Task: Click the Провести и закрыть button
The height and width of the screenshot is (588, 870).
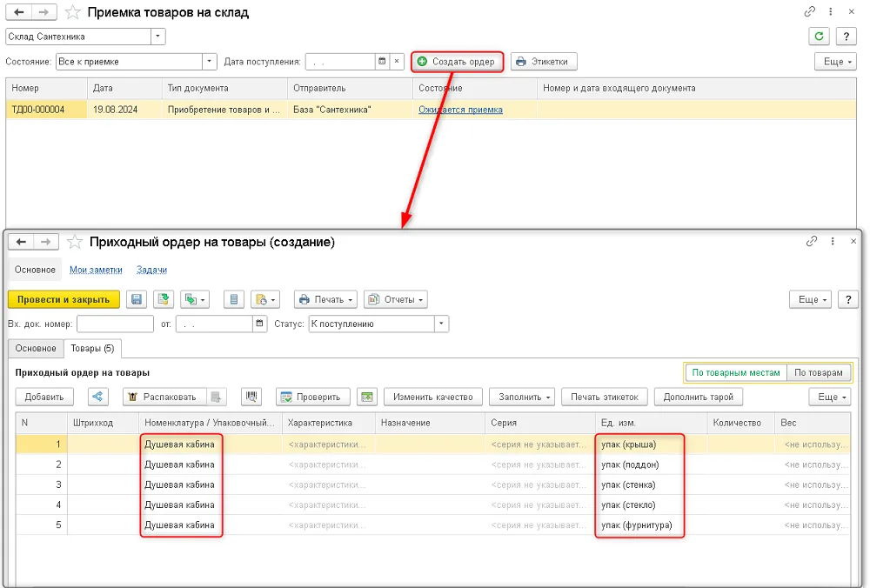Action: [x=64, y=299]
